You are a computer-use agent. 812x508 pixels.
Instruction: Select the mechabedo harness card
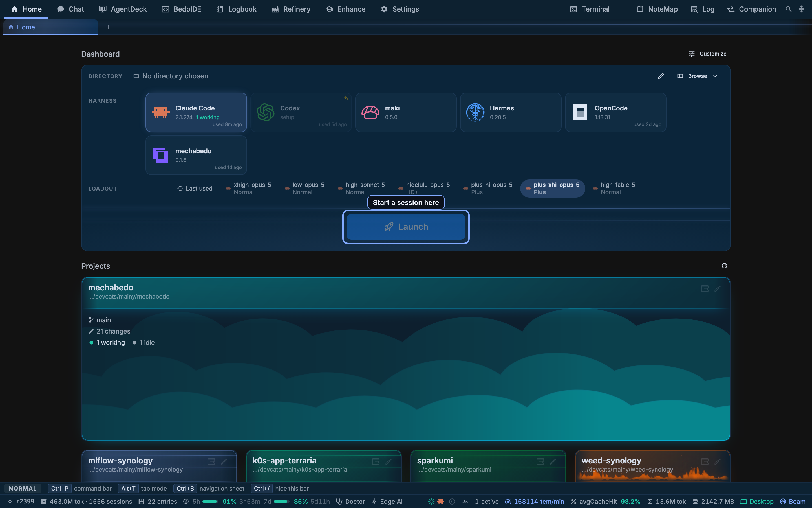196,155
